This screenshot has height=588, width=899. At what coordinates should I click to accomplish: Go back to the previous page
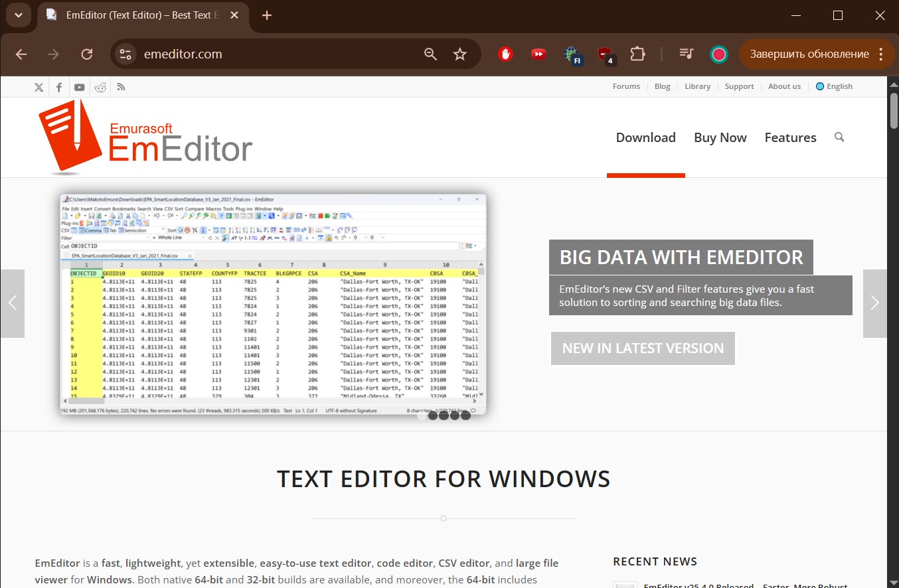coord(21,54)
